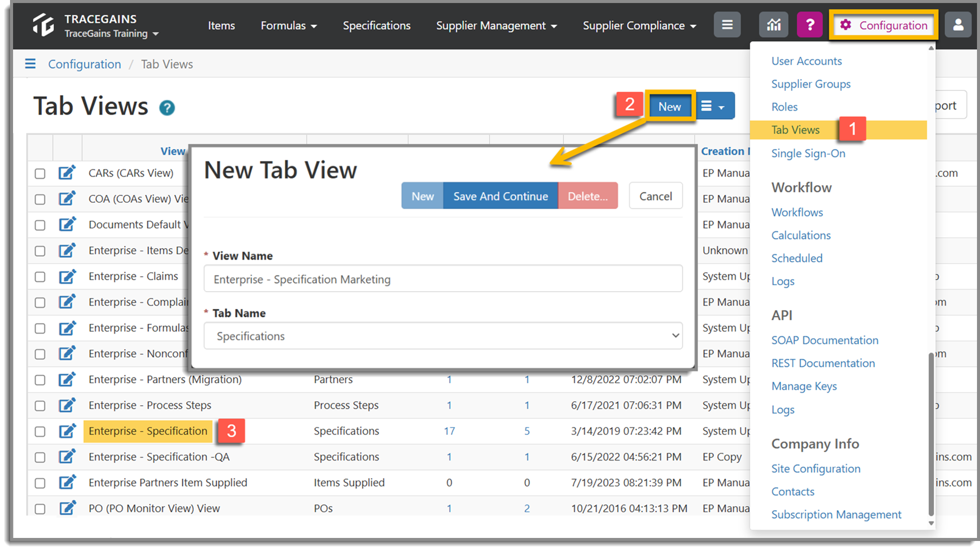Edit PO (PO Monitor View) row
980x551 pixels.
(x=67, y=508)
